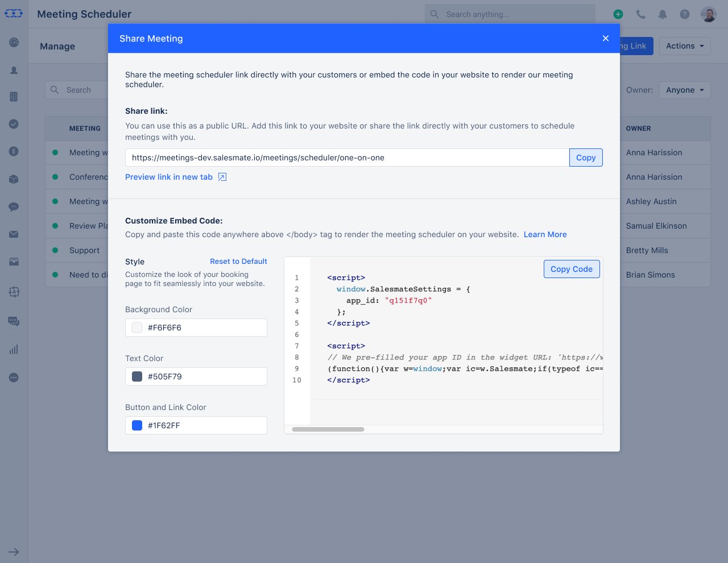Open the Products box icon in sidebar
Viewport: 728px width, 563px height.
tap(14, 179)
